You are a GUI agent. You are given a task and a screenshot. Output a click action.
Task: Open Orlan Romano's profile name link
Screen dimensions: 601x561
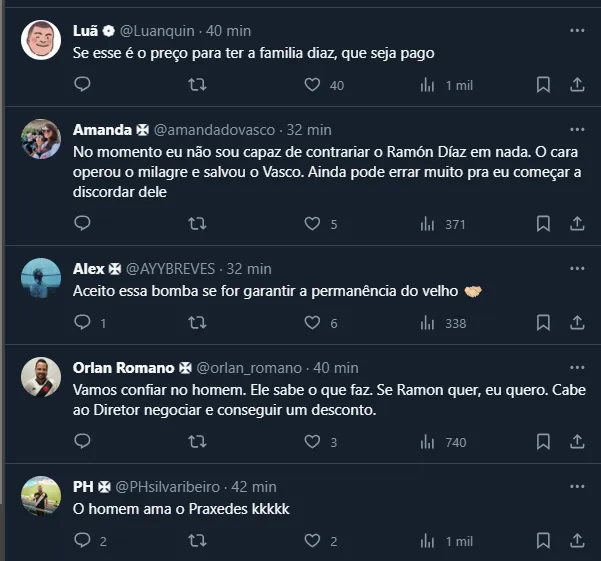coord(124,368)
